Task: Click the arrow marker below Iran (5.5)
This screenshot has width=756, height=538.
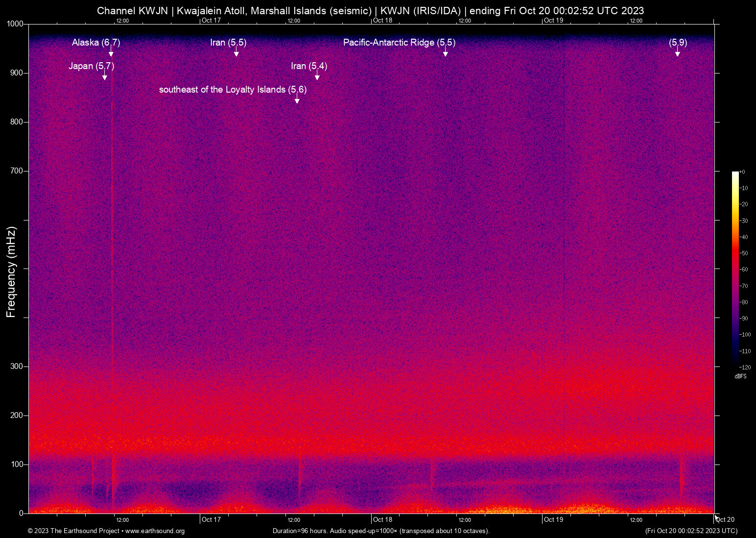Action: point(236,52)
